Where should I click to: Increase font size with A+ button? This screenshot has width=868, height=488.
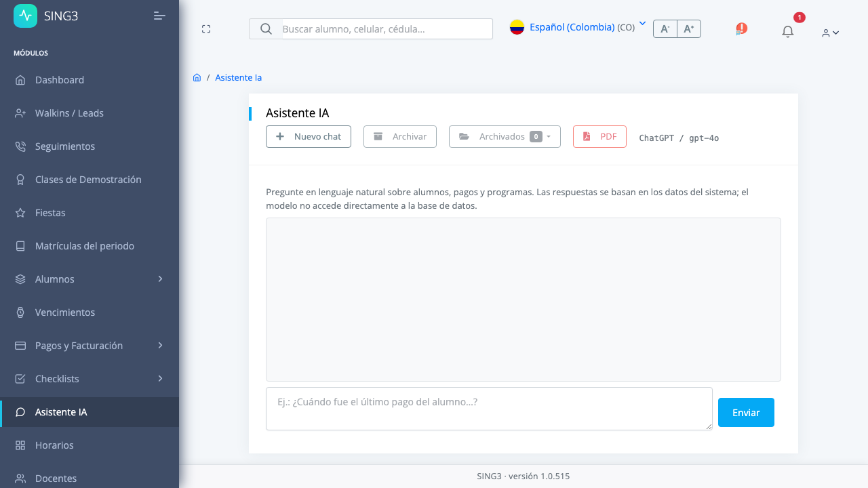tap(689, 28)
